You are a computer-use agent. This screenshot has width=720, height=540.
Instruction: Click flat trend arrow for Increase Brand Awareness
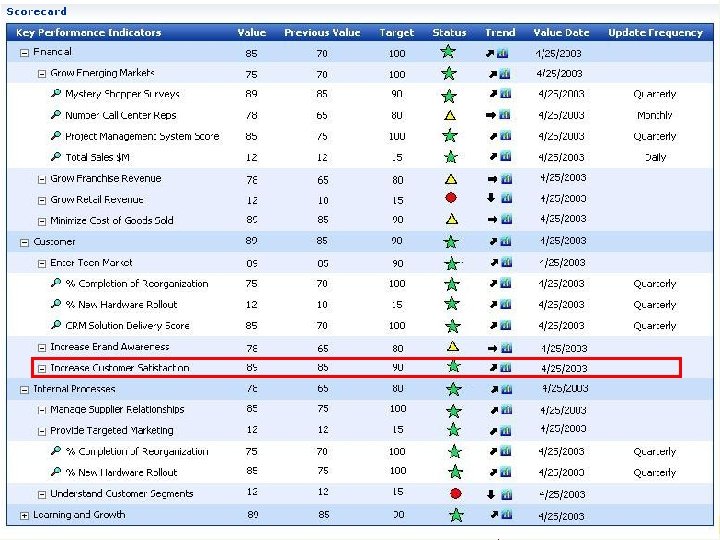click(492, 349)
